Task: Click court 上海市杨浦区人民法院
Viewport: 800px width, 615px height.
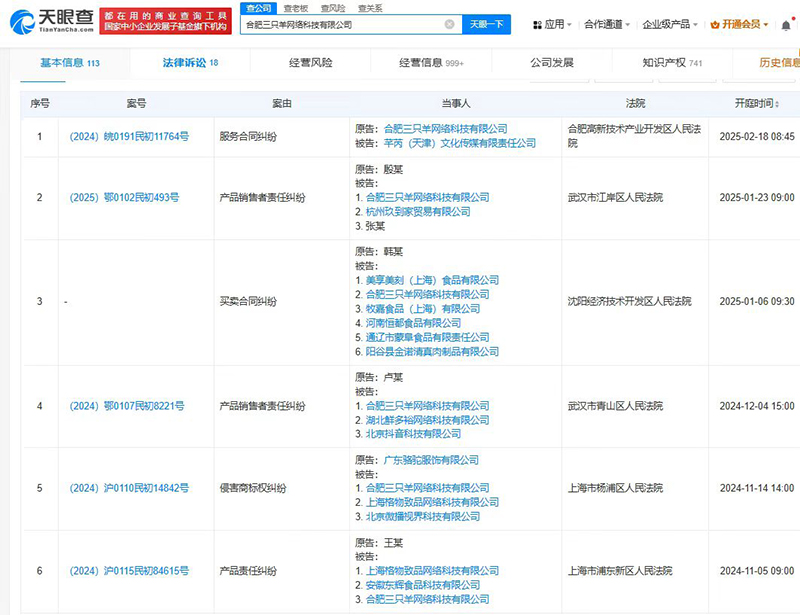Action: pos(615,488)
